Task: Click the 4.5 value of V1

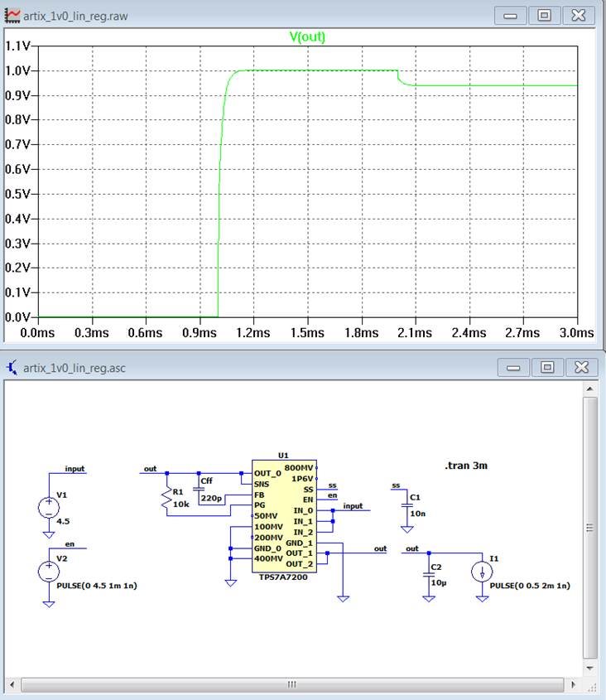Action: (x=63, y=521)
